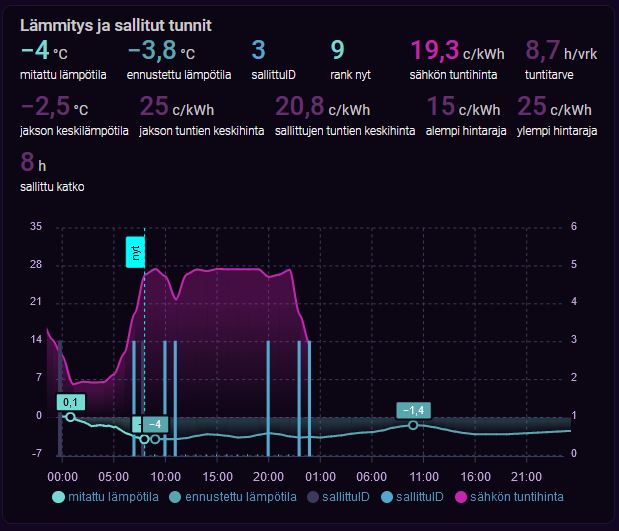Screen dimensions: 619x531
Task: Click the 00:00 x-axis label
Action: 62,477
